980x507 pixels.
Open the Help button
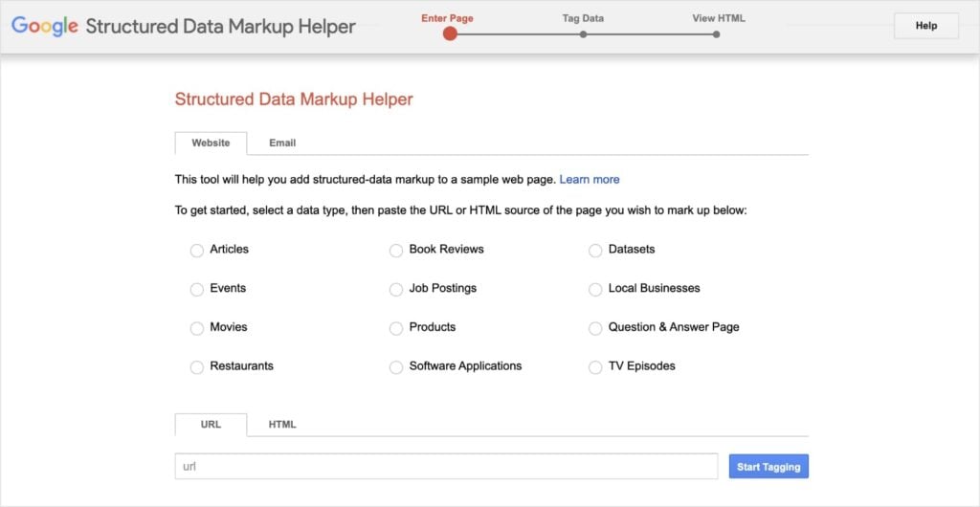pos(926,26)
